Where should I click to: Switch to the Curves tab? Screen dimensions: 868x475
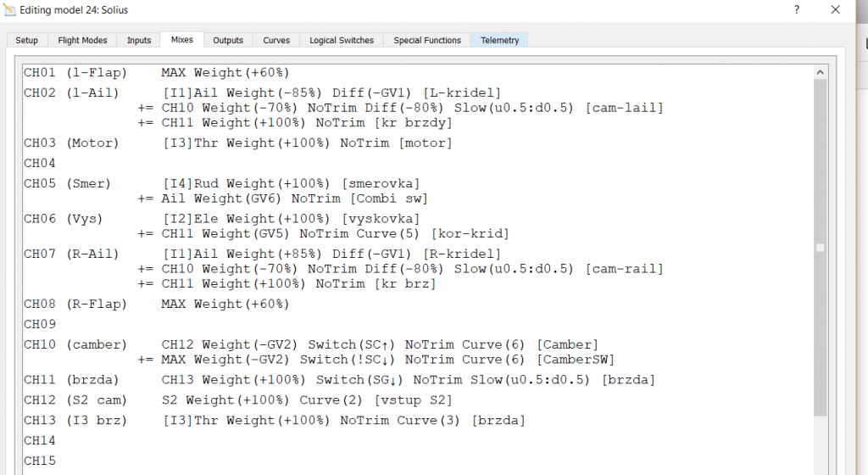coord(276,40)
